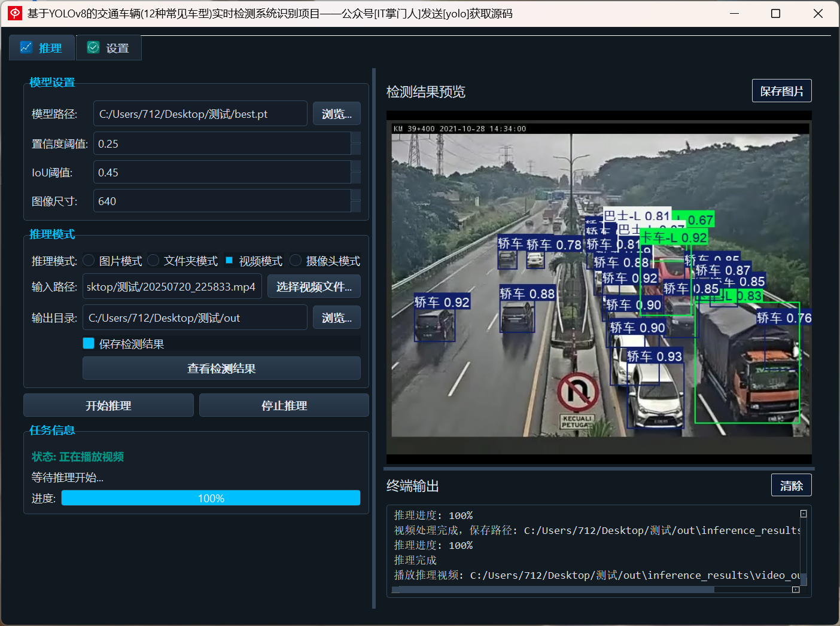Click the app logo in the title bar
840x626 pixels.
tap(14, 13)
